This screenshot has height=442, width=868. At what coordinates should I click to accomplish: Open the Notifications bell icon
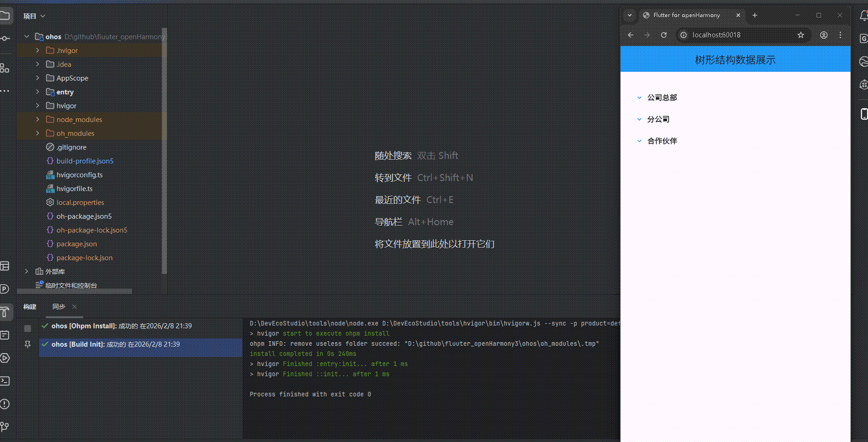(864, 16)
